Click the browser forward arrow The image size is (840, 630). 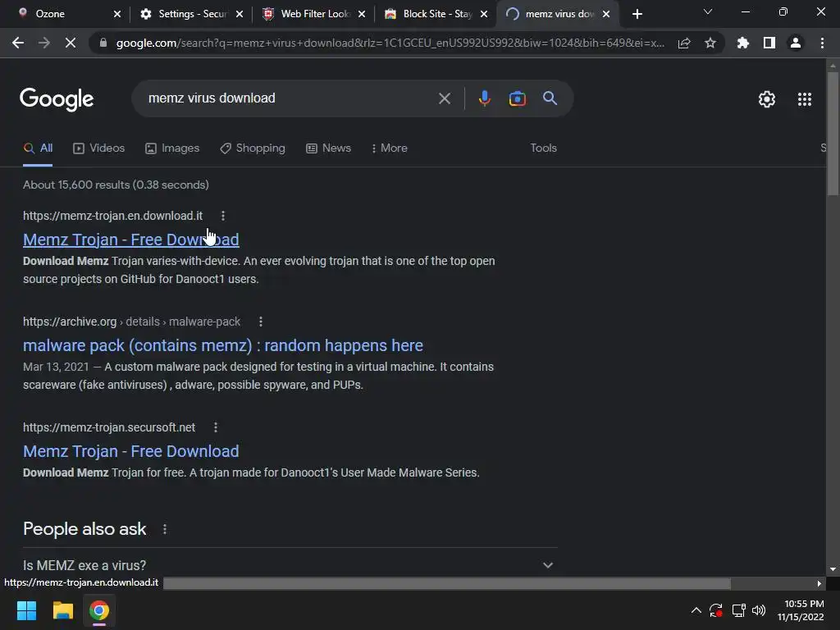pyautogui.click(x=44, y=43)
